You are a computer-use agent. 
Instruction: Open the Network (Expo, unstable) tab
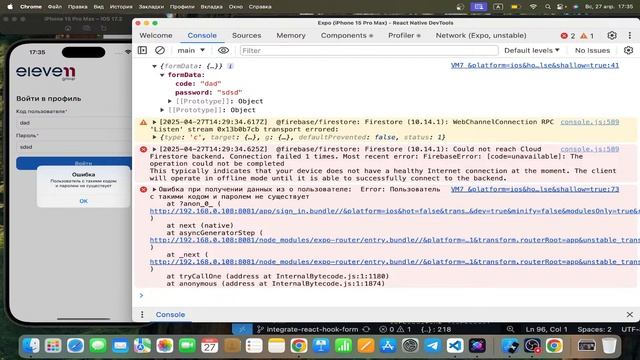point(481,36)
